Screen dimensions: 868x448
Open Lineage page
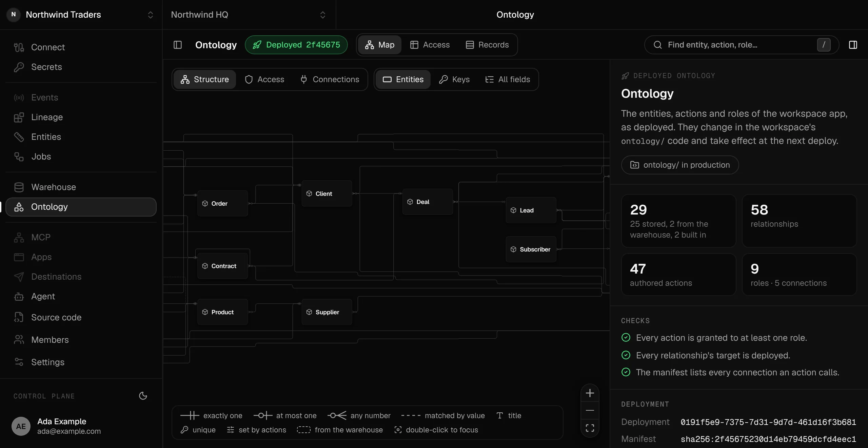pos(81,117)
